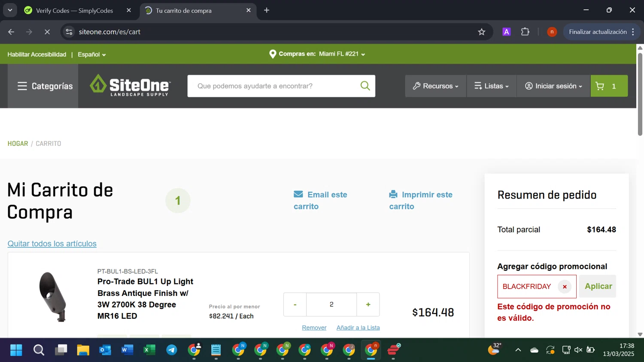Screen dimensions: 644x362
Task: Open the Chrome profile avatar
Action: pyautogui.click(x=552, y=32)
